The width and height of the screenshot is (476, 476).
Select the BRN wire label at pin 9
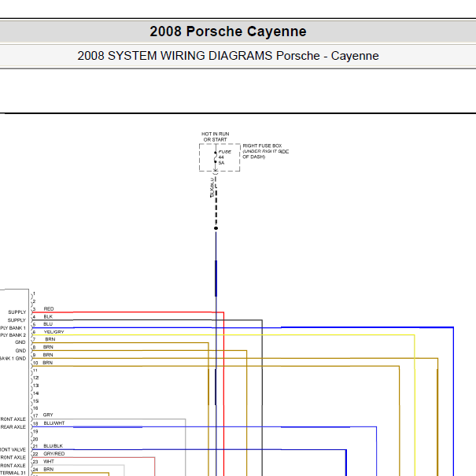(48, 355)
